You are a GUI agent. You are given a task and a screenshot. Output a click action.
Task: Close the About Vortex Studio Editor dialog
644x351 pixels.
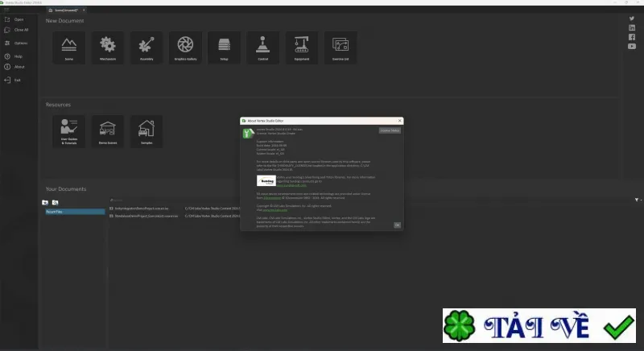tap(399, 121)
